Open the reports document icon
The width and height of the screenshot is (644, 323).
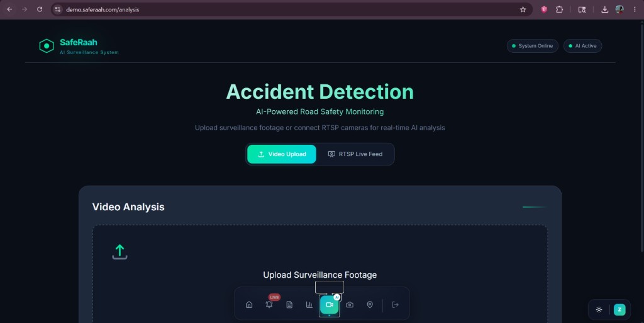coord(289,305)
